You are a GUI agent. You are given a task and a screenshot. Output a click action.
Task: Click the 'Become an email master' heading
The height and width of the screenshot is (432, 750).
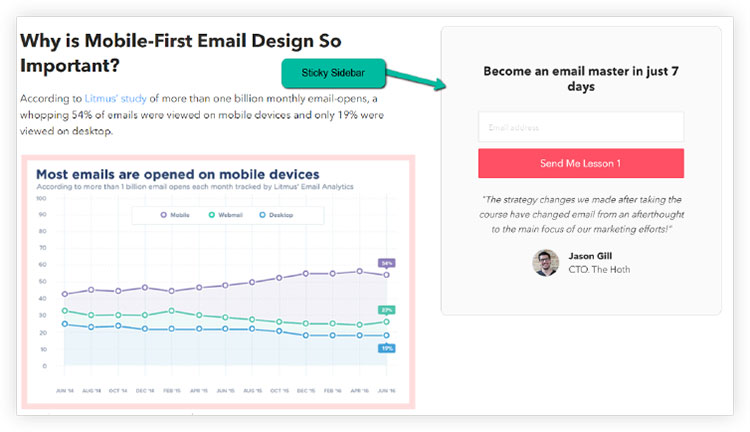(x=581, y=78)
